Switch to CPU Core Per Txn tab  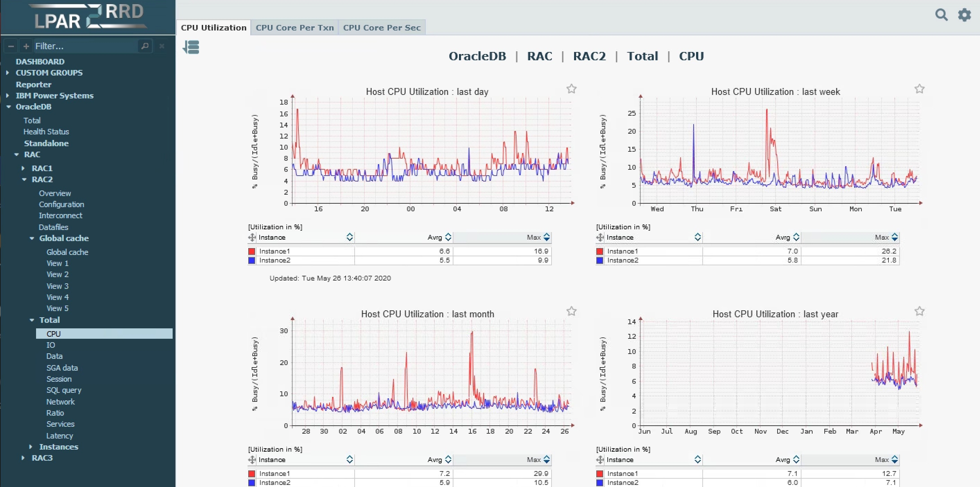[294, 27]
